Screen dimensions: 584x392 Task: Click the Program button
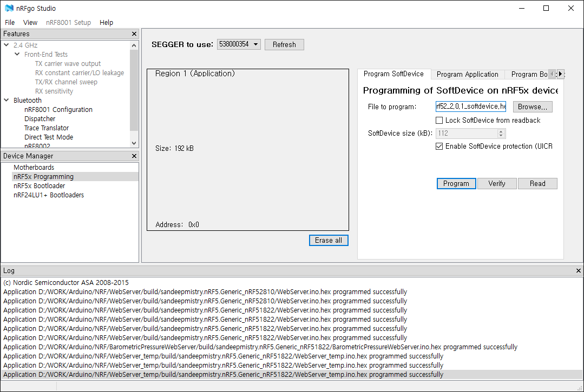click(x=456, y=183)
